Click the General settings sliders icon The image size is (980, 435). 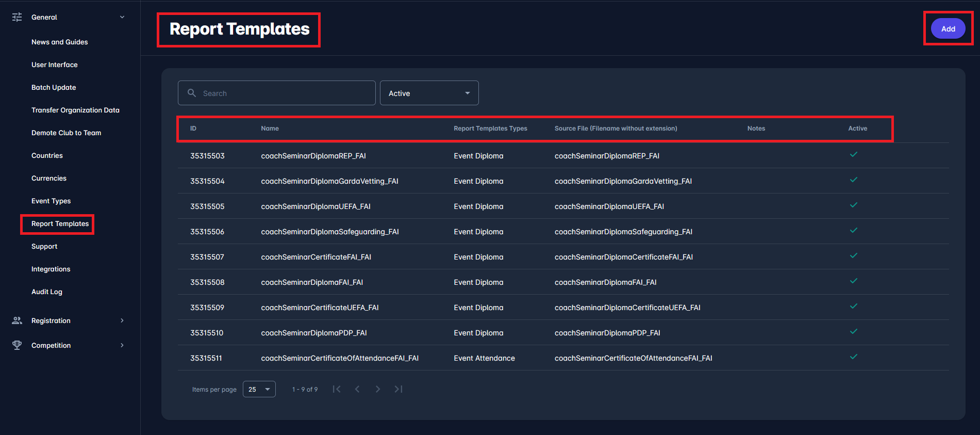tap(17, 17)
